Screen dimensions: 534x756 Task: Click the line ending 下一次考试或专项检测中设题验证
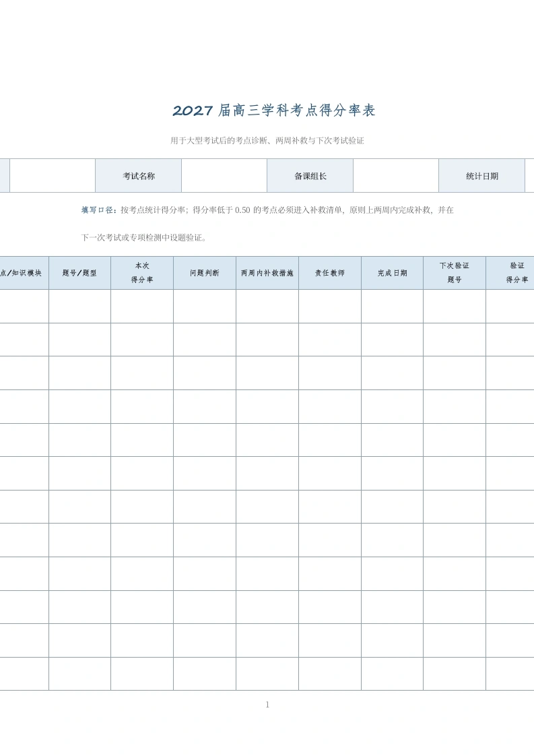tap(144, 237)
